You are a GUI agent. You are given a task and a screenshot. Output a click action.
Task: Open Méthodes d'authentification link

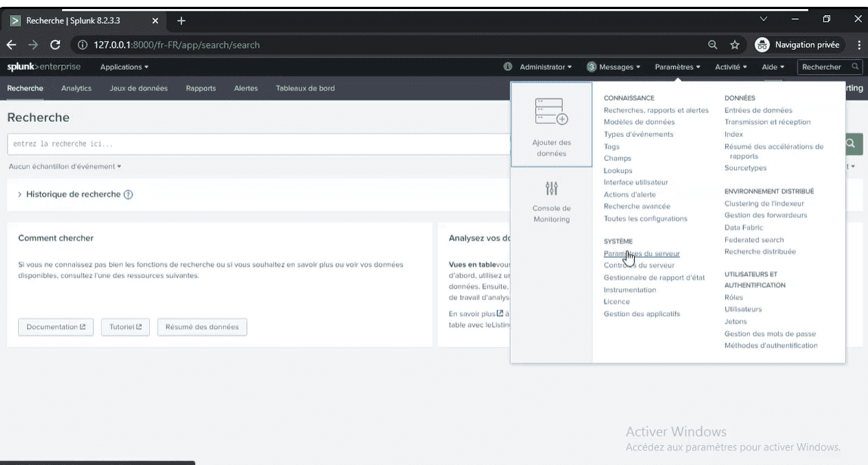click(770, 346)
